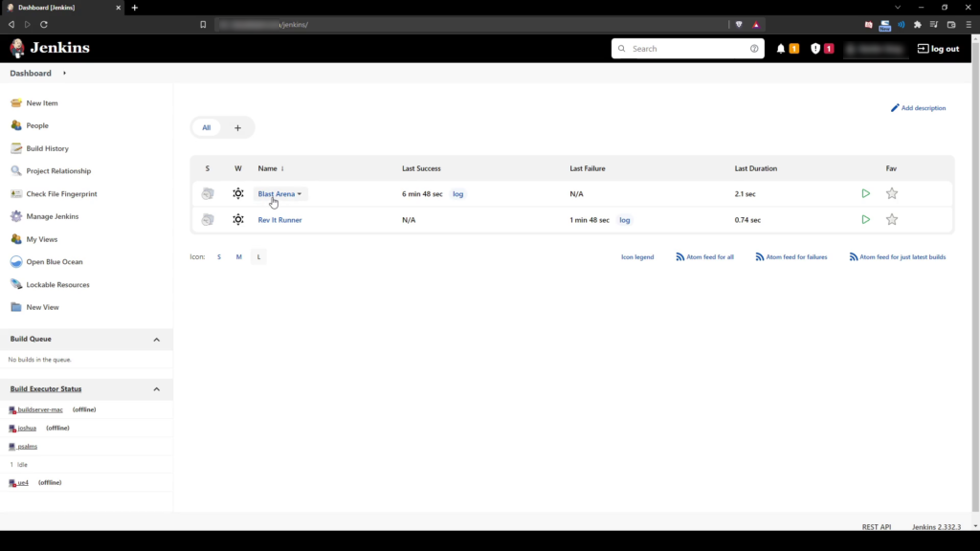Toggle favorite star for Blast Arena
This screenshot has width=980, height=551.
pos(892,193)
